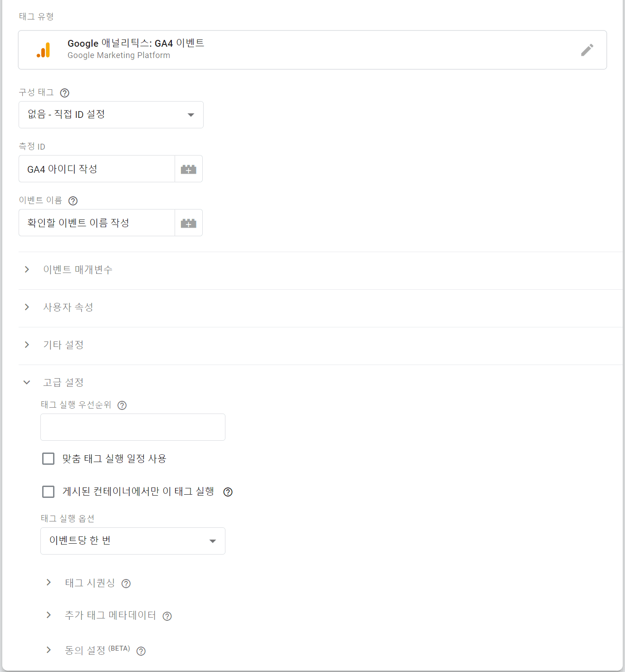
Task: Click the variable picker icon beside 측정 ID
Action: 189,169
